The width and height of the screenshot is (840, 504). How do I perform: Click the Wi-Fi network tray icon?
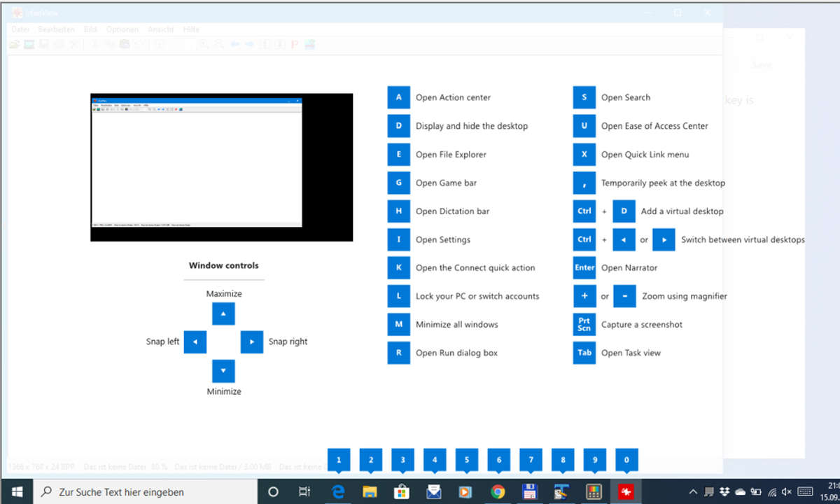point(771,491)
